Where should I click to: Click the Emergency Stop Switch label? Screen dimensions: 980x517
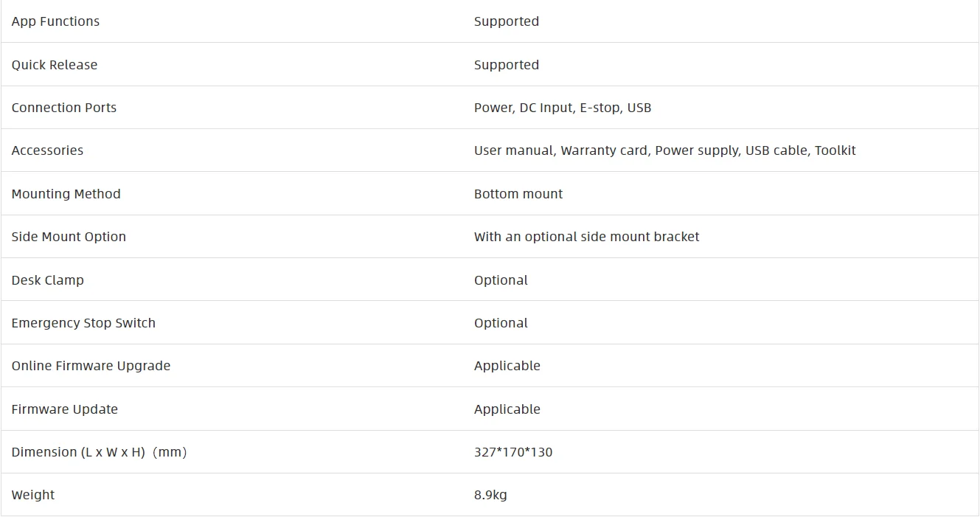(x=83, y=323)
